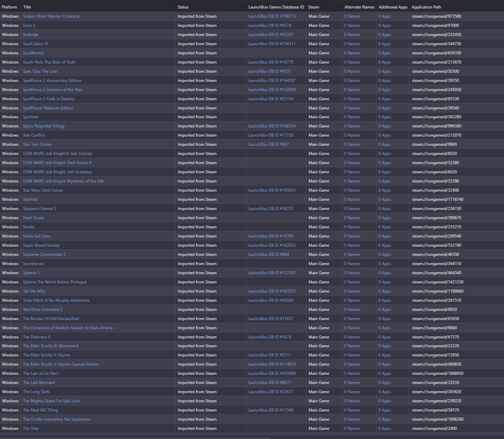Open LaunchBox DB ID #187025 link
This screenshot has width=504, height=439.
(x=272, y=291)
